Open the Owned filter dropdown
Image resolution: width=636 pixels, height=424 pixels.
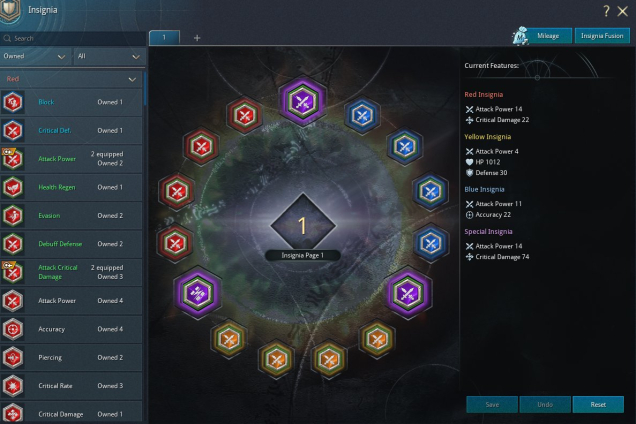[x=34, y=56]
